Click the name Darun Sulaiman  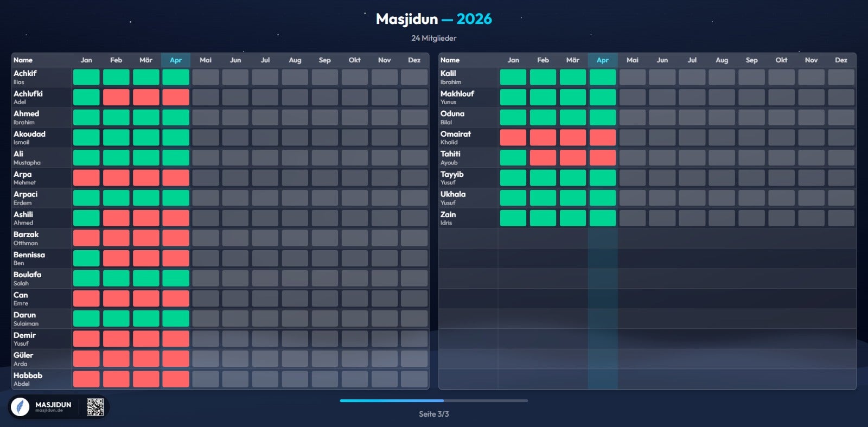click(x=26, y=318)
